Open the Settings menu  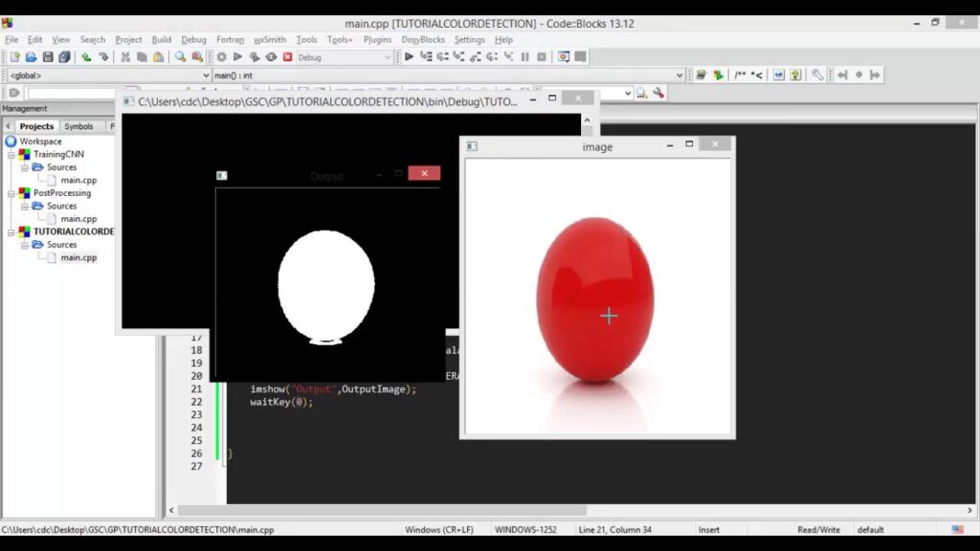point(469,40)
